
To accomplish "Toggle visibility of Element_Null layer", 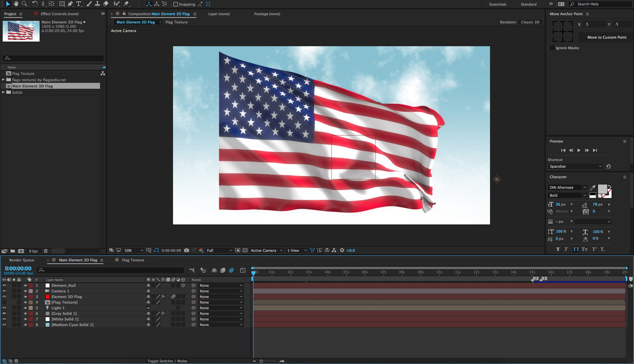I will coord(4,285).
